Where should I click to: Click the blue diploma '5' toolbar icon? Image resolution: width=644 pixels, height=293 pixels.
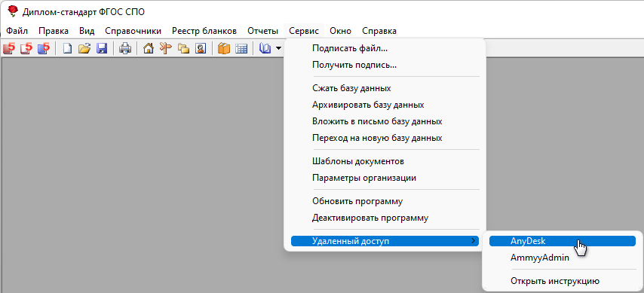pyautogui.click(x=43, y=48)
